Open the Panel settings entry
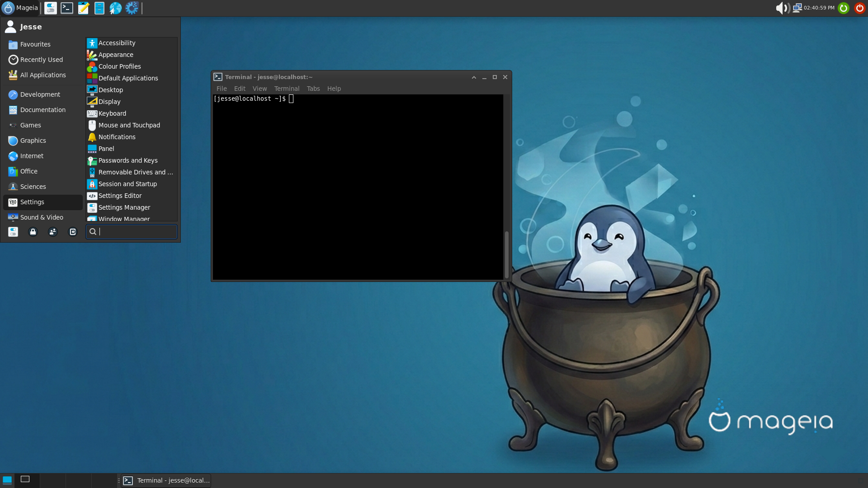 point(132,149)
